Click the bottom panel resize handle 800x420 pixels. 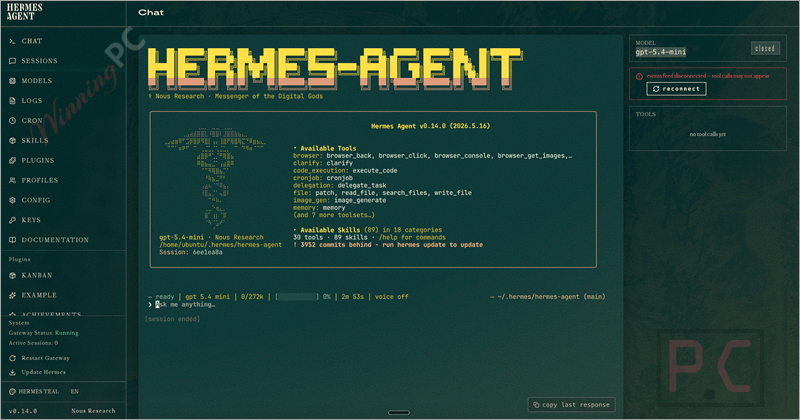[398, 412]
